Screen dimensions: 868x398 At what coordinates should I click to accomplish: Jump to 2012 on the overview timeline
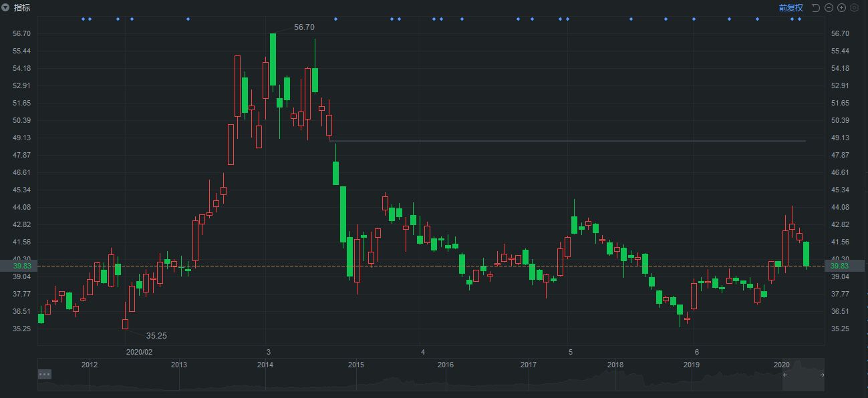click(90, 365)
